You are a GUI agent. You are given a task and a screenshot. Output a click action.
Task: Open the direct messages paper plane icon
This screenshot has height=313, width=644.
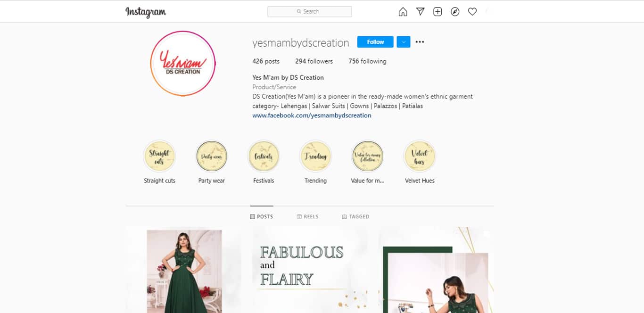(x=420, y=12)
